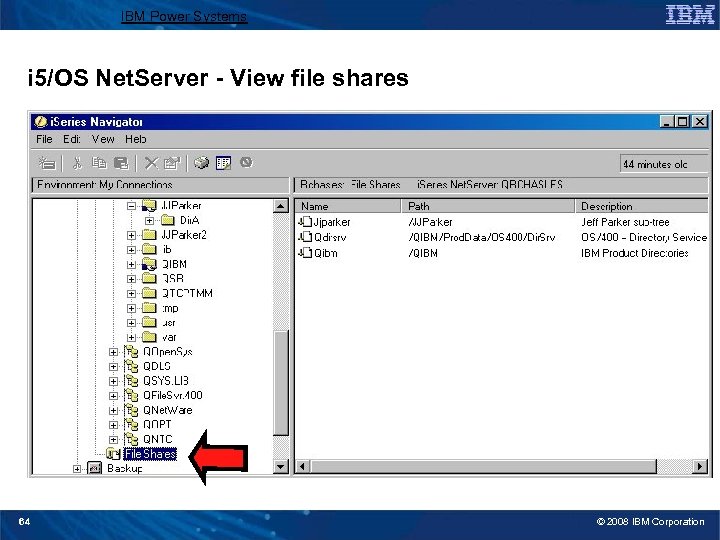This screenshot has width=720, height=540.
Task: Open the File menu
Action: click(x=44, y=139)
